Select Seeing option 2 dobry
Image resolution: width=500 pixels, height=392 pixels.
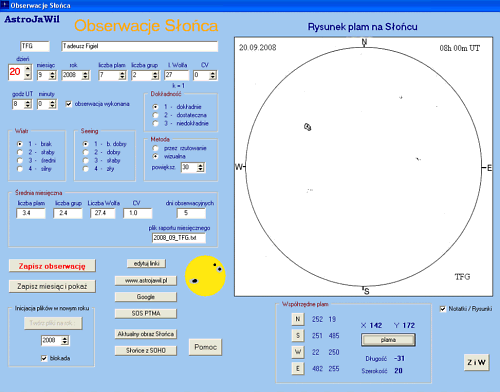[86, 152]
